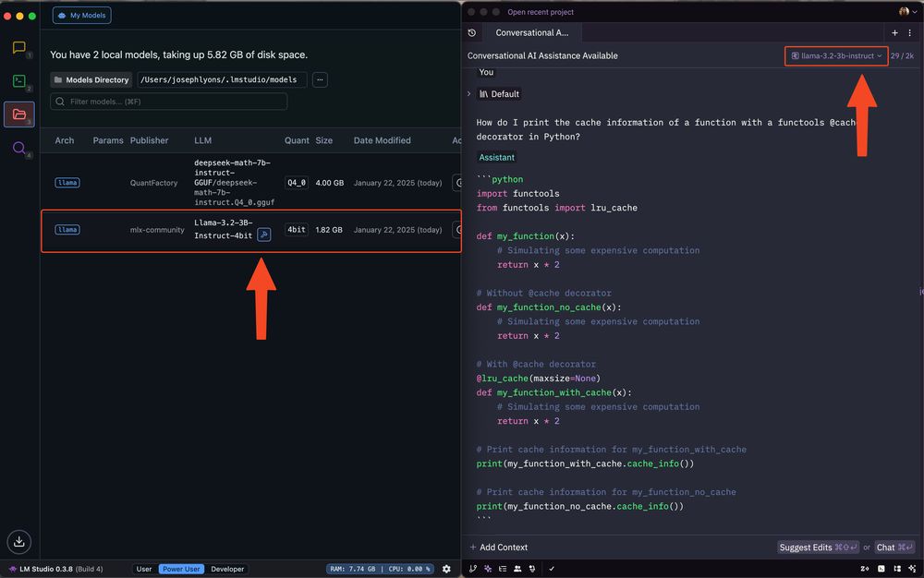Click the user avatar in Zed title bar
Image resolution: width=924 pixels, height=578 pixels.
click(x=904, y=11)
